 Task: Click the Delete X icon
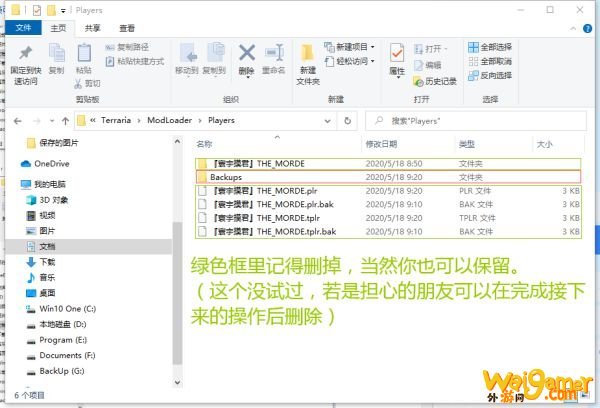(247, 52)
